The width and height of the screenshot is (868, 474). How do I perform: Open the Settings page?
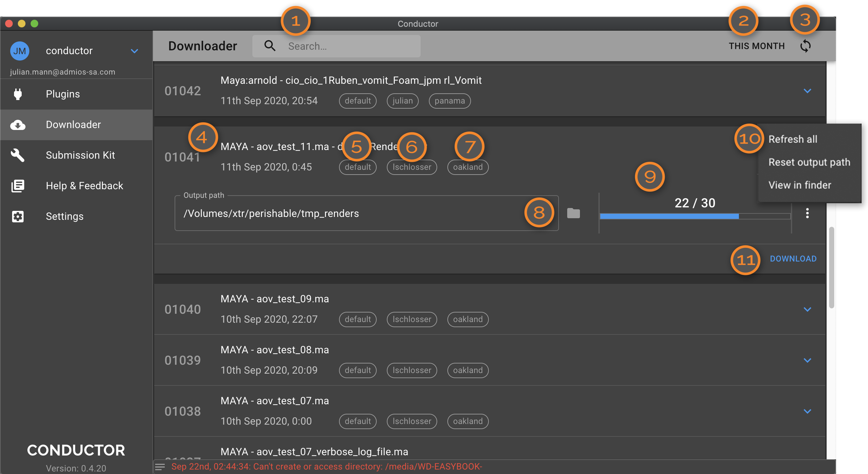click(x=76, y=216)
